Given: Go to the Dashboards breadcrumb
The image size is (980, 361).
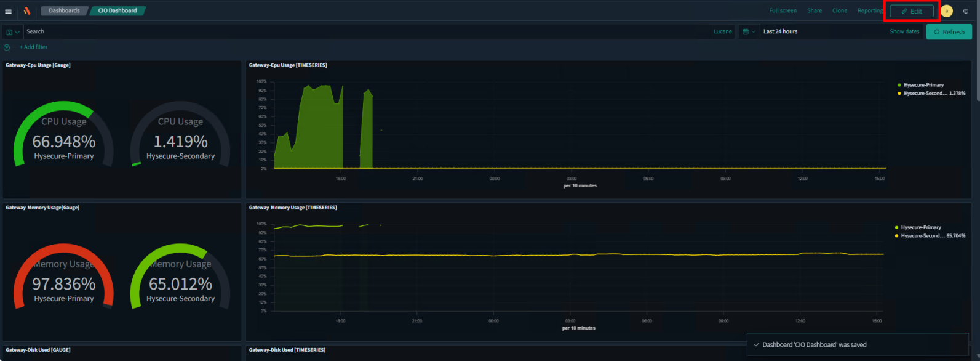Looking at the screenshot, I should click(x=64, y=11).
